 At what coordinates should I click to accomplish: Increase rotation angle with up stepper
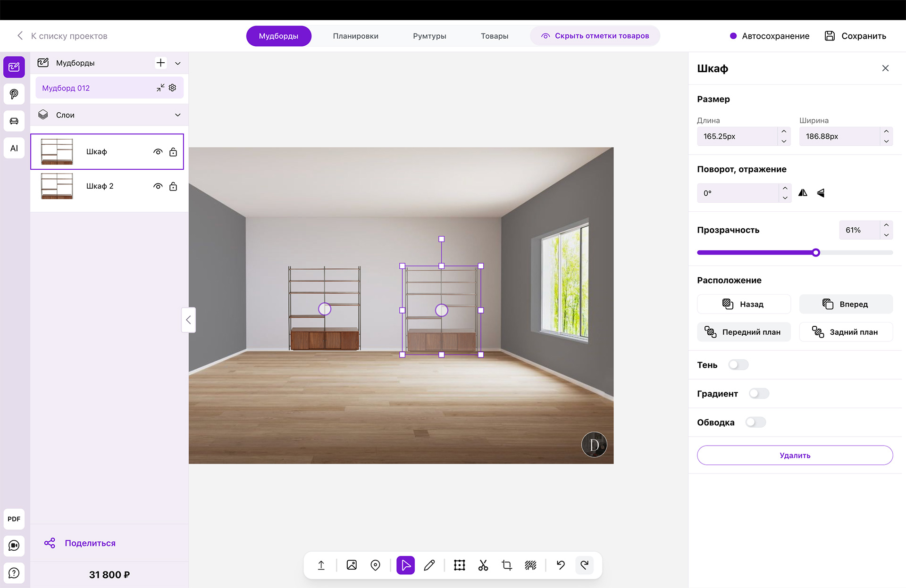785,188
